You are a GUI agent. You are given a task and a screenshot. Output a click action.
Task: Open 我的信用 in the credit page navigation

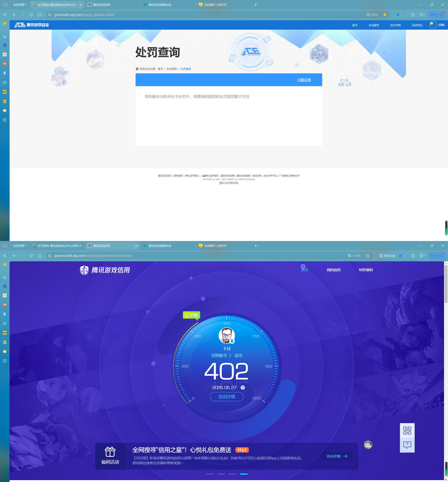click(x=333, y=270)
